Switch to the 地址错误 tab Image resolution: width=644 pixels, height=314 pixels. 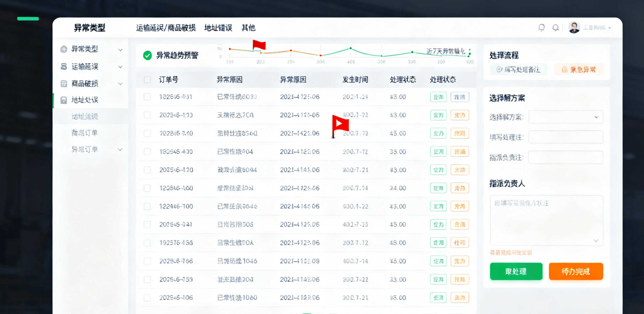218,28
